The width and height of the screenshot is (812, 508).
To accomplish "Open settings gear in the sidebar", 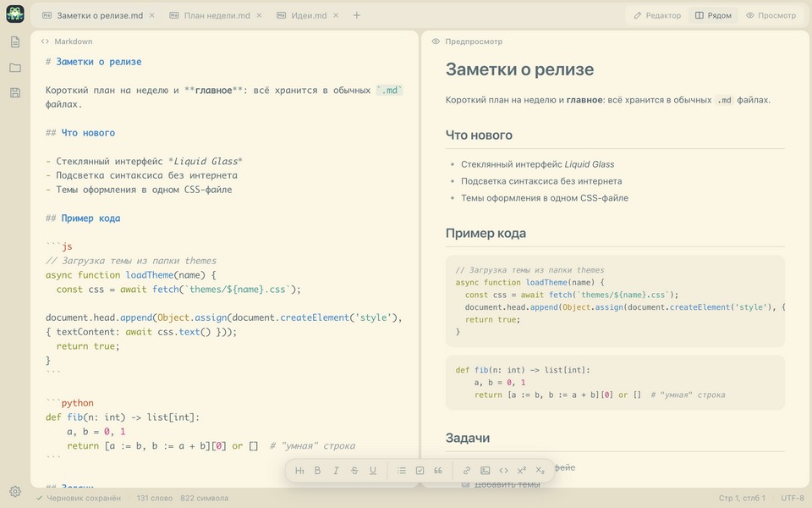I will pos(15,491).
